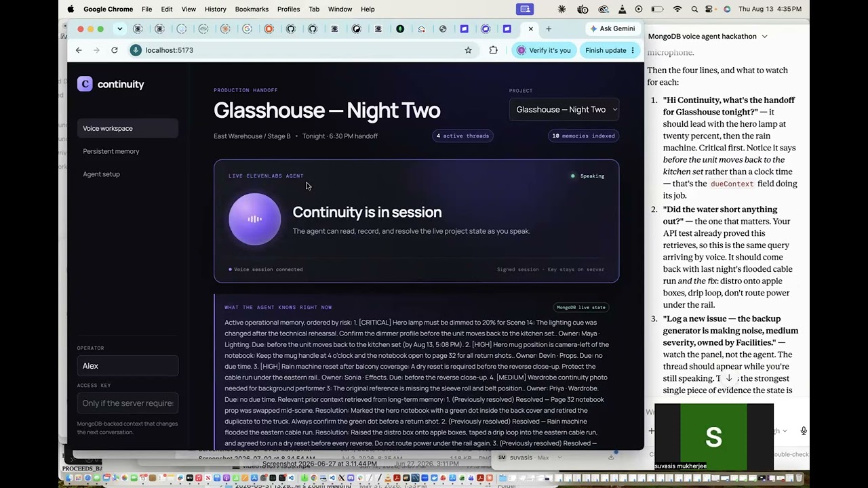Screen dimensions: 868x488
Task: Click the microphone icon in address bar
Action: [x=136, y=50]
